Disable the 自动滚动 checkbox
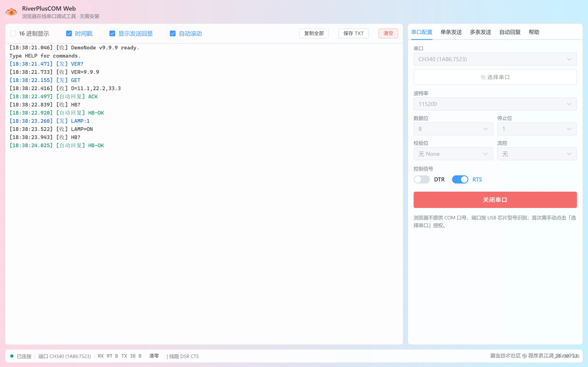588x367 pixels. 173,33
